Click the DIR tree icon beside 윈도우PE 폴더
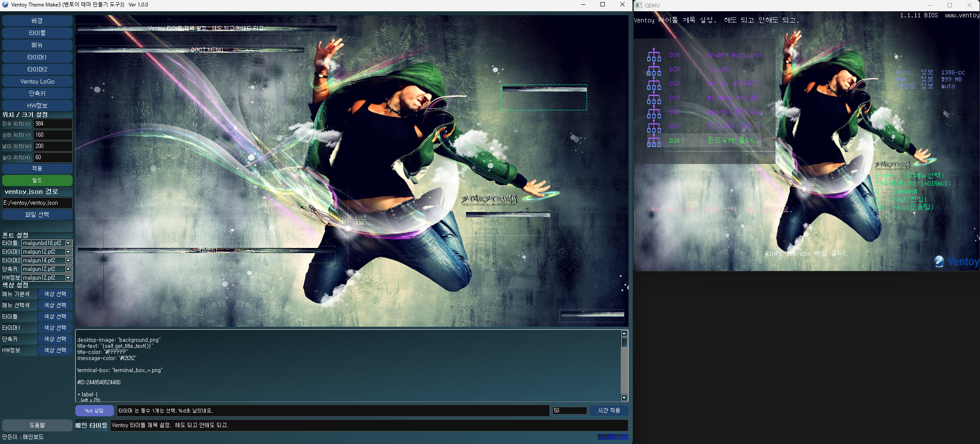 tap(654, 141)
